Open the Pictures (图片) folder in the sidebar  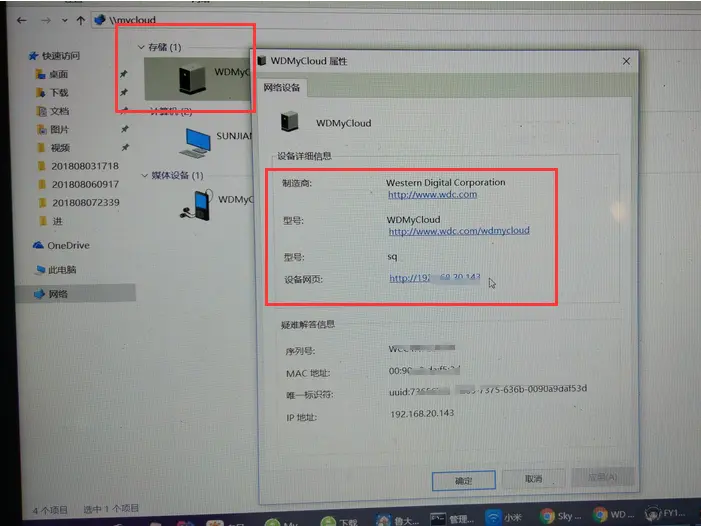(53, 130)
